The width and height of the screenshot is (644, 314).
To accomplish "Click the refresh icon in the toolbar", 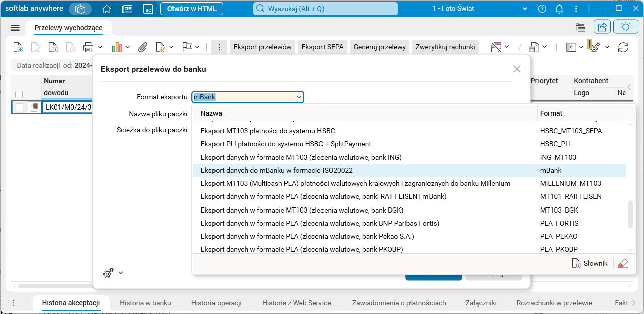I will [x=623, y=47].
